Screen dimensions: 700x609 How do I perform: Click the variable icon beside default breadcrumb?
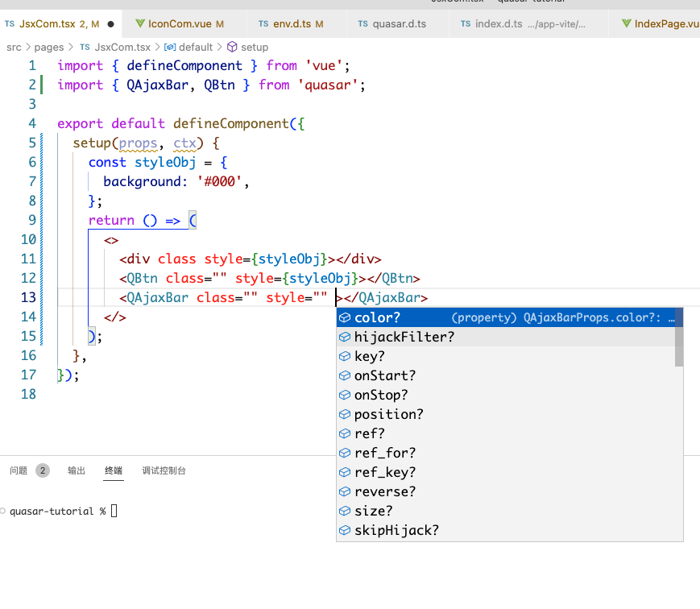point(170,48)
